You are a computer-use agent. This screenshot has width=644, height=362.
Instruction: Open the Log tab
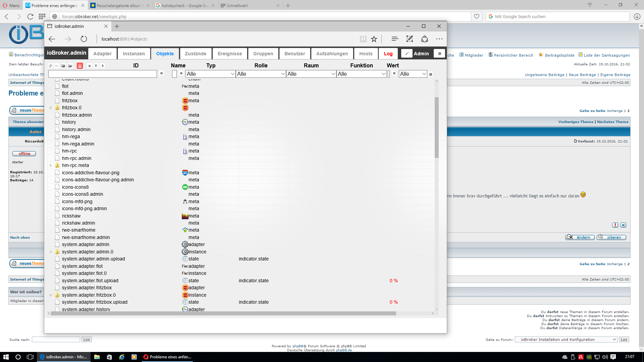pos(388,54)
